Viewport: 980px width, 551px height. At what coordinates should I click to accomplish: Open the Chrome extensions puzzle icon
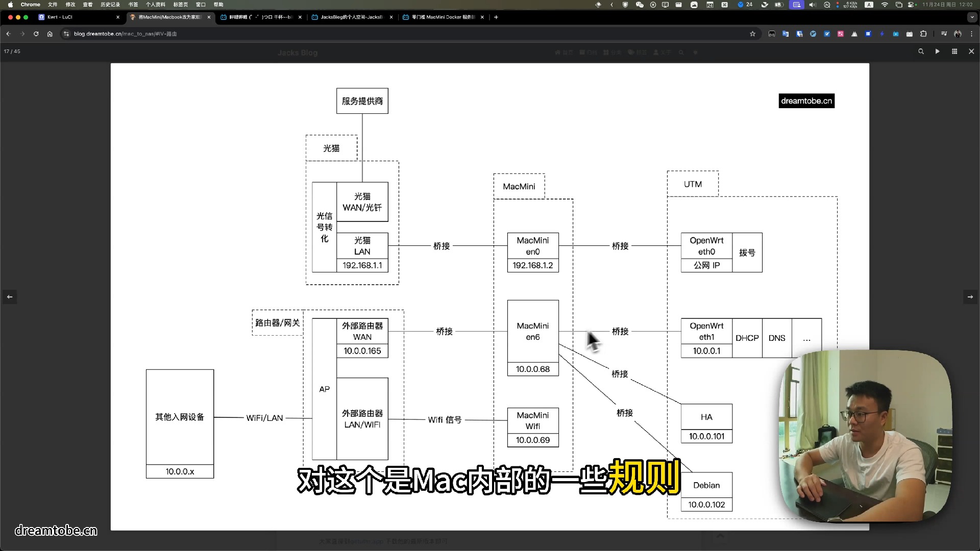(x=923, y=34)
